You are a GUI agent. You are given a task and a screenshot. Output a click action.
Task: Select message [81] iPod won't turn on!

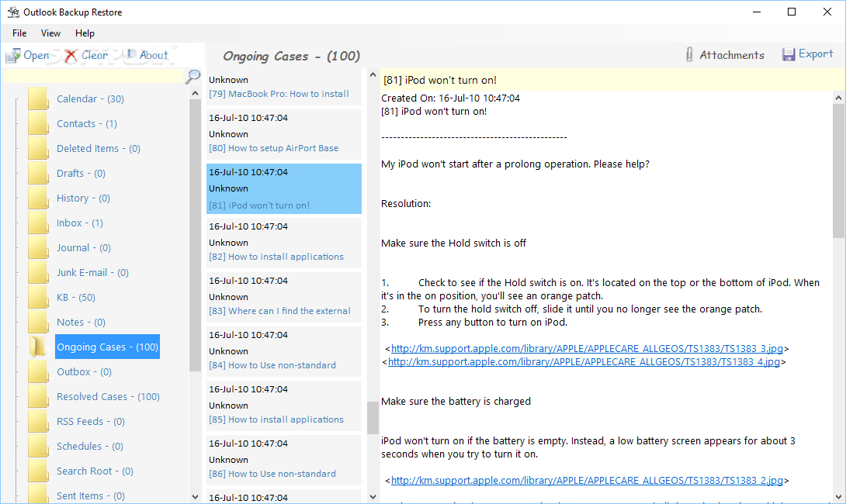click(x=284, y=188)
